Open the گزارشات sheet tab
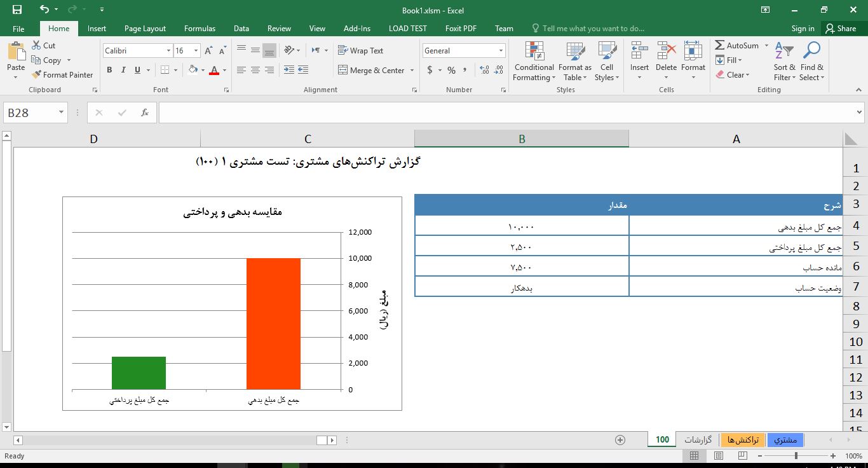Image resolution: width=868 pixels, height=468 pixels. pos(698,440)
